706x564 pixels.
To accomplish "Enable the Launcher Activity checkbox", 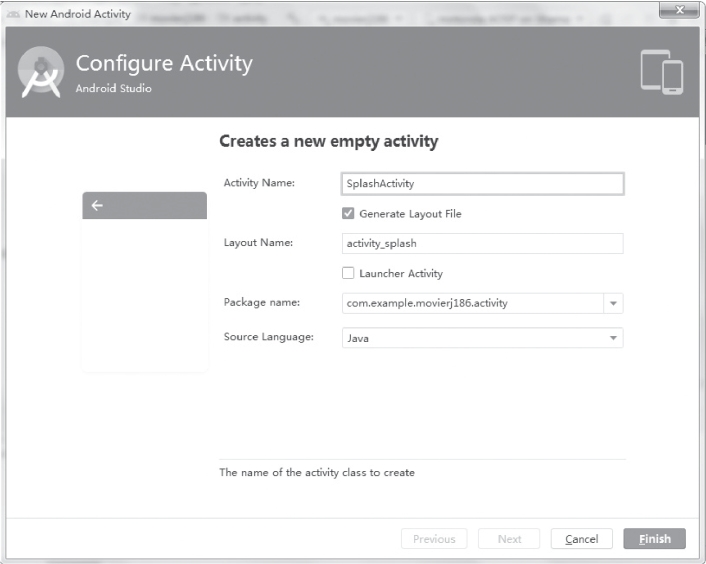I will (348, 273).
